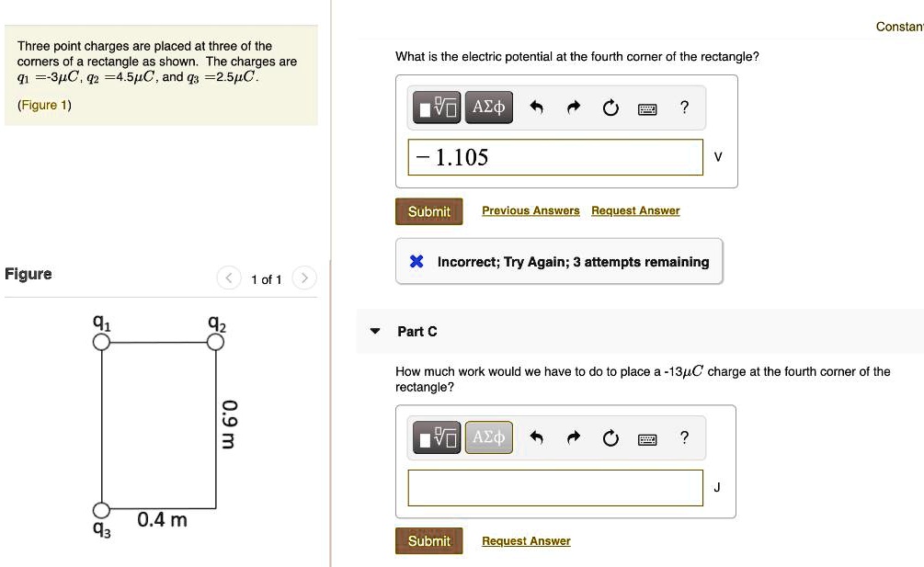Go to the previous figure using the left chevron
This screenshot has height=567, width=924.
[x=229, y=278]
